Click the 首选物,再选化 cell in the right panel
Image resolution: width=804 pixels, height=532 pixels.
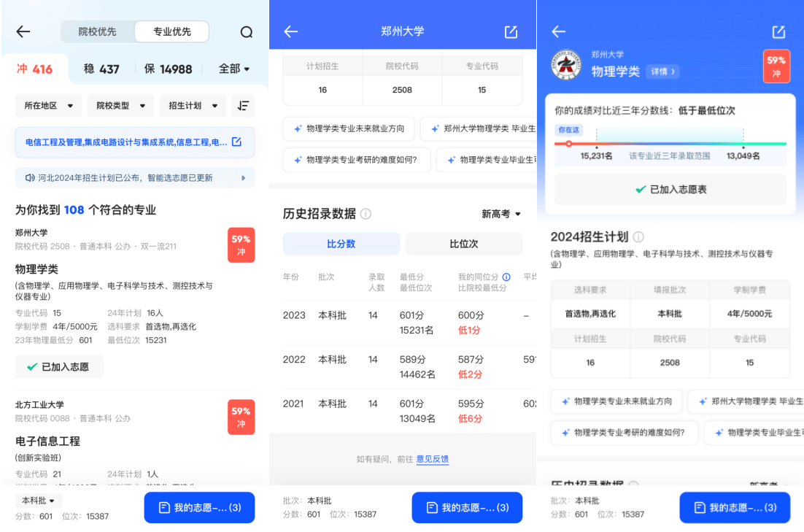point(590,314)
